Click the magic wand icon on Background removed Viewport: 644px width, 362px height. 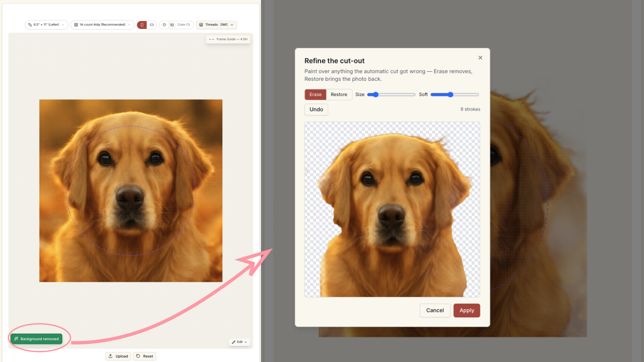[x=16, y=339]
